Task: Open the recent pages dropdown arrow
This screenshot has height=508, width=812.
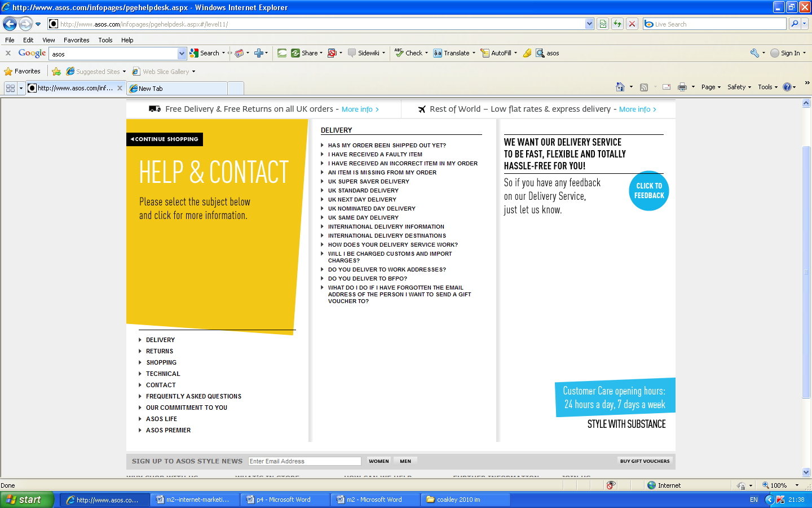Action: click(38, 24)
